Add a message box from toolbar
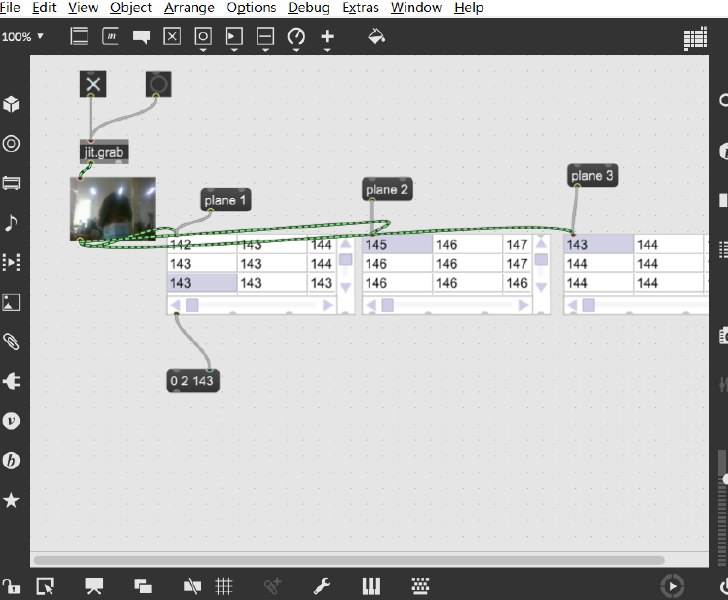728x600 pixels. [x=110, y=36]
